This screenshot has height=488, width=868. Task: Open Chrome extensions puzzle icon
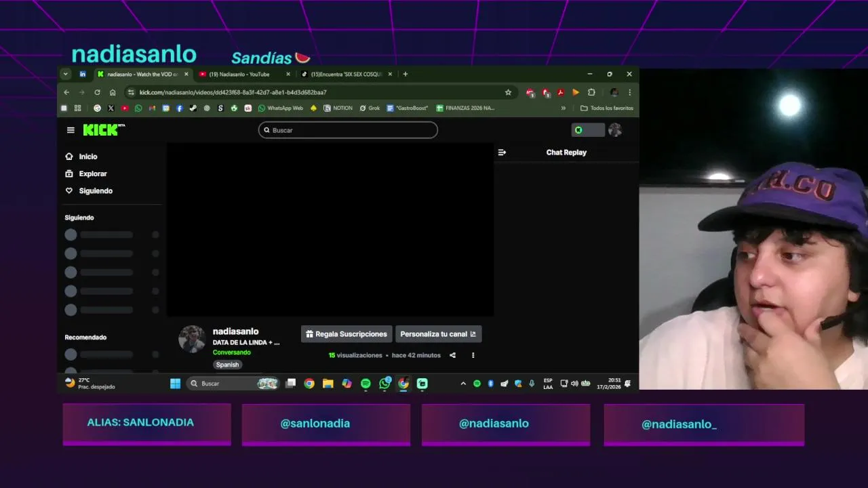pyautogui.click(x=591, y=92)
